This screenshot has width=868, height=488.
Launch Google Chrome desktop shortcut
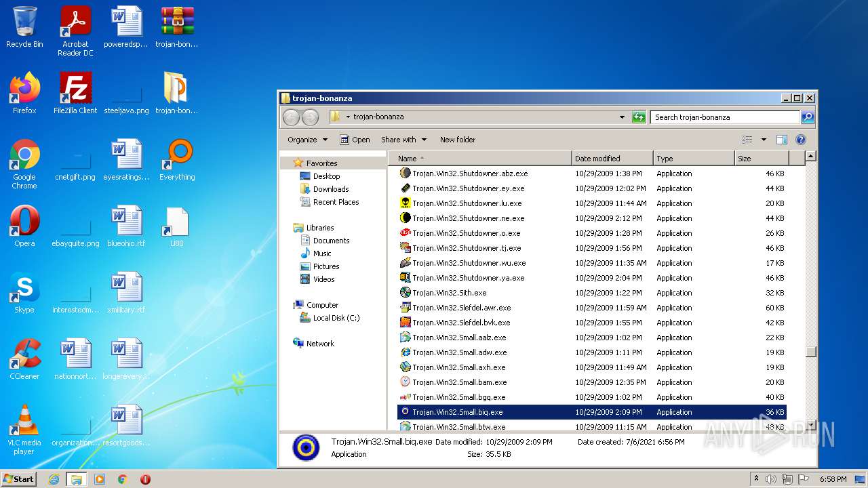pyautogui.click(x=24, y=165)
